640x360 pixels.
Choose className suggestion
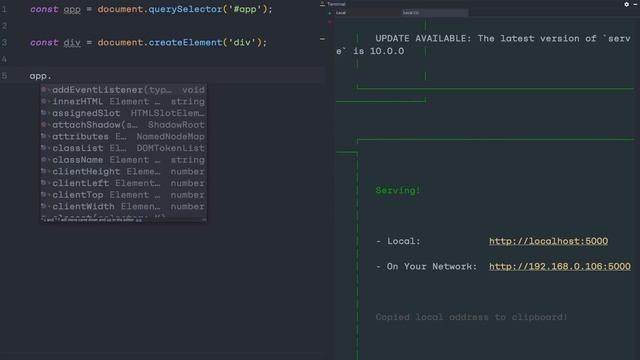click(124, 160)
